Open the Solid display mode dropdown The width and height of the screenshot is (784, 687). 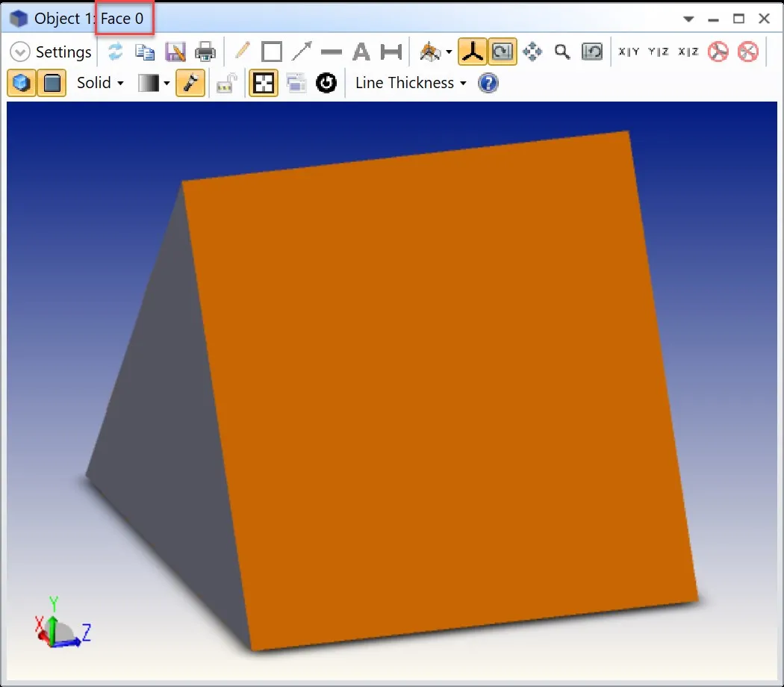coord(100,83)
